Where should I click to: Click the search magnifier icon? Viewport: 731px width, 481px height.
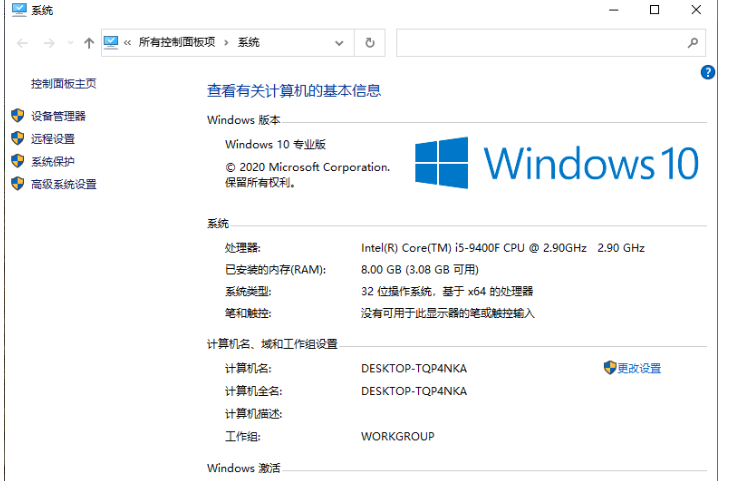[693, 43]
